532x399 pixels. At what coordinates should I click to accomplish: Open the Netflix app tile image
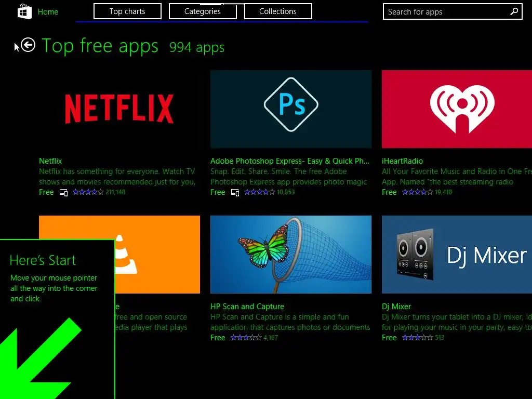click(119, 109)
